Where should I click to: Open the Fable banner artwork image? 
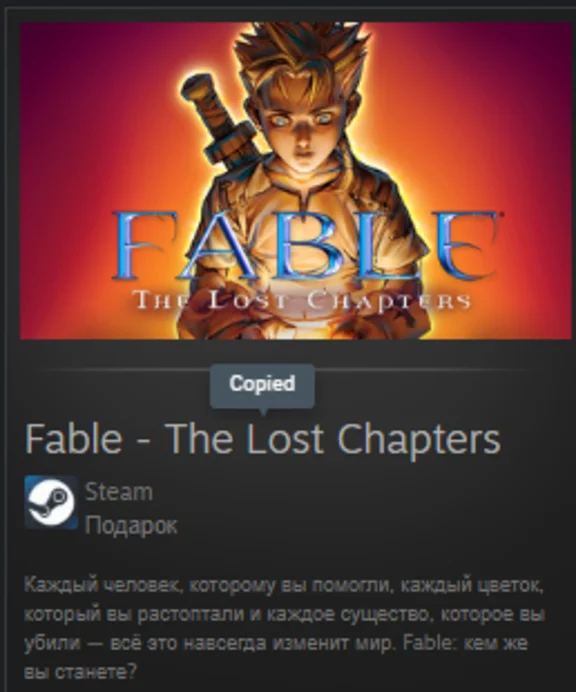[296, 181]
